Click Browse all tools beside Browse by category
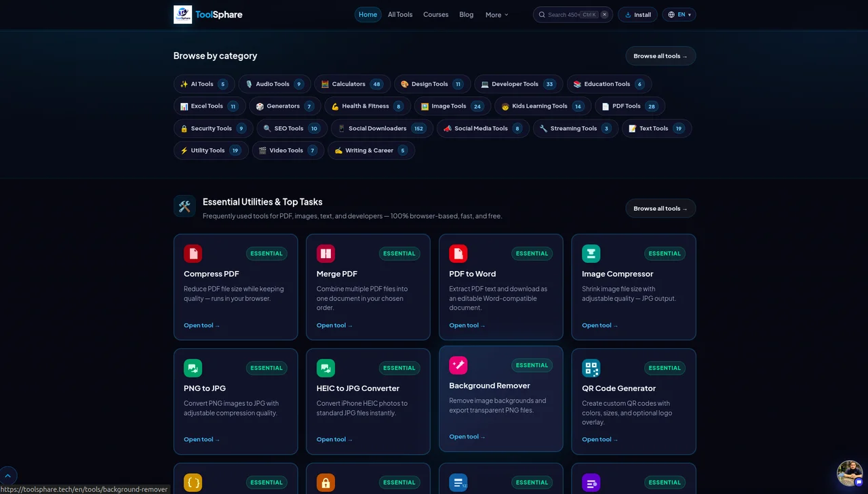 pos(660,56)
